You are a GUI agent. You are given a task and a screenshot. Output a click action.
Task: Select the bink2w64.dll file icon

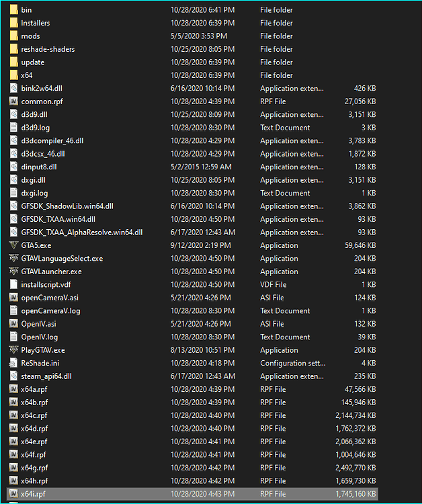(13, 88)
